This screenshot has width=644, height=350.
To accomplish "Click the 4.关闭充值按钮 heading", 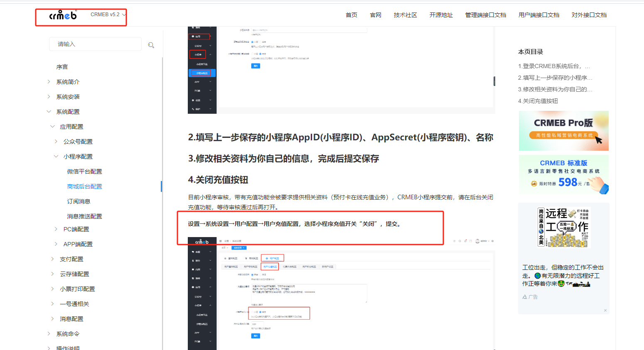I will click(x=218, y=180).
